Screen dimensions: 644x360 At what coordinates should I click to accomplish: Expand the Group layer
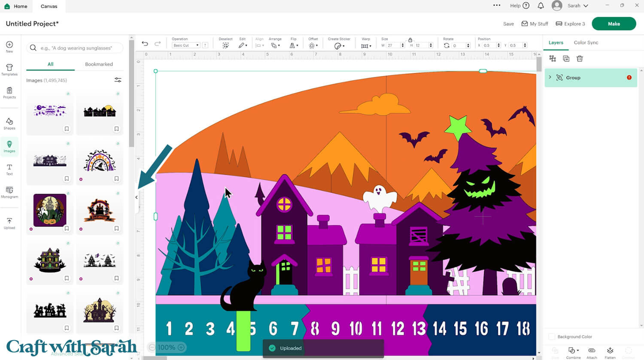point(550,78)
